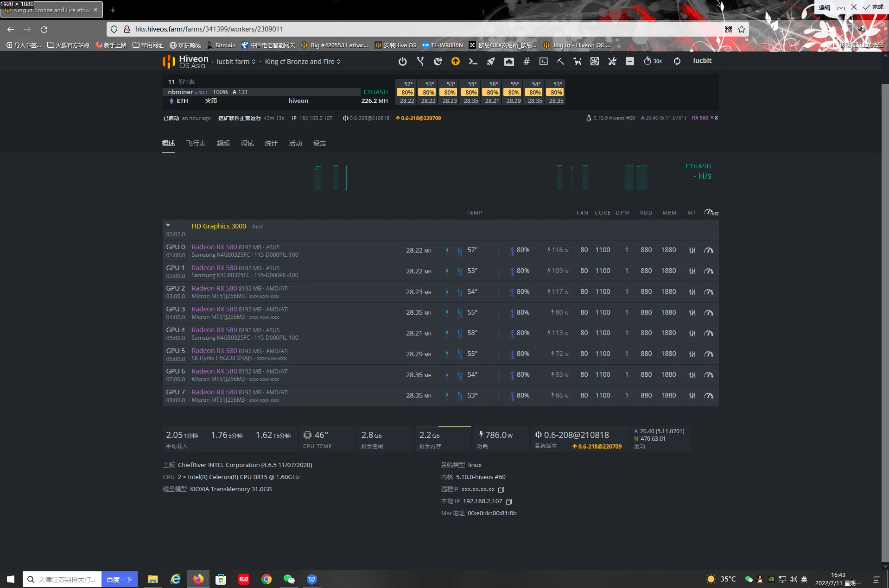Open the 30s refresh interval timer
This screenshot has width=889, height=588.
(x=653, y=61)
